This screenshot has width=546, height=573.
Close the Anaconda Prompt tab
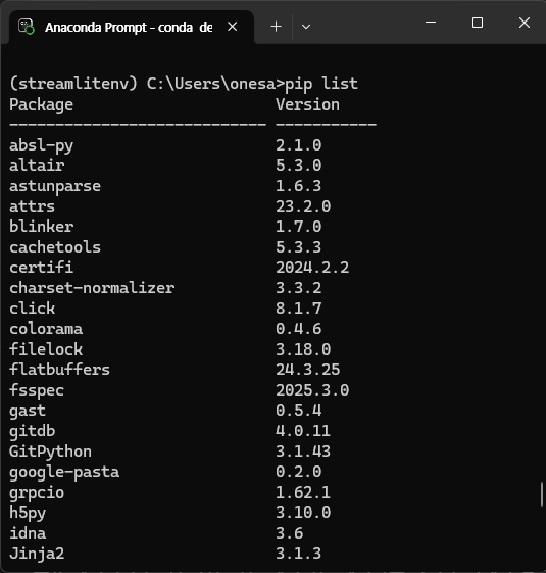(232, 27)
